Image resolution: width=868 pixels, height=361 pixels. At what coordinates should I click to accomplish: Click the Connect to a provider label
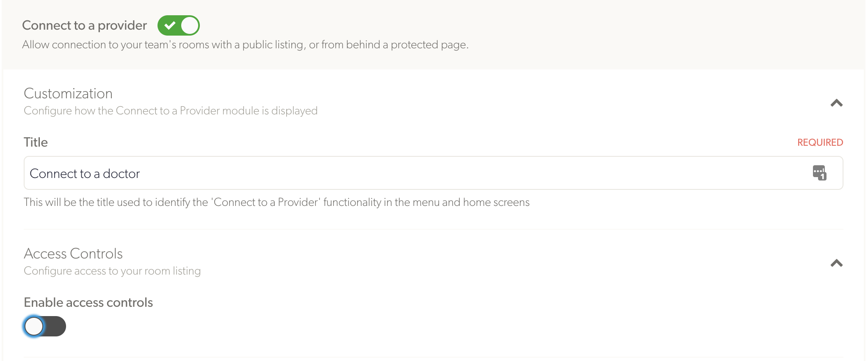click(84, 25)
